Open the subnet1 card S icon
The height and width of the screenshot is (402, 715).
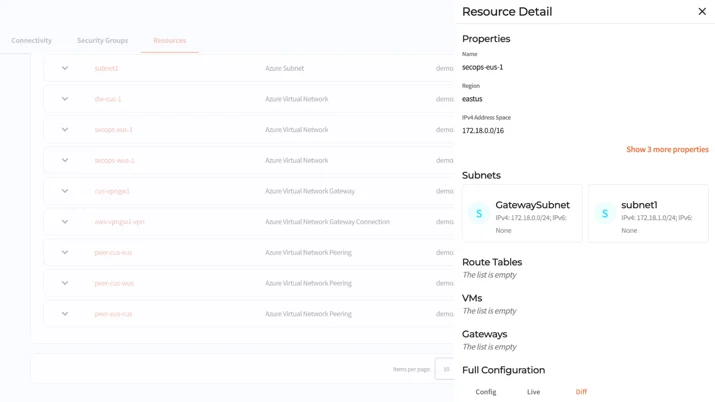(x=605, y=213)
